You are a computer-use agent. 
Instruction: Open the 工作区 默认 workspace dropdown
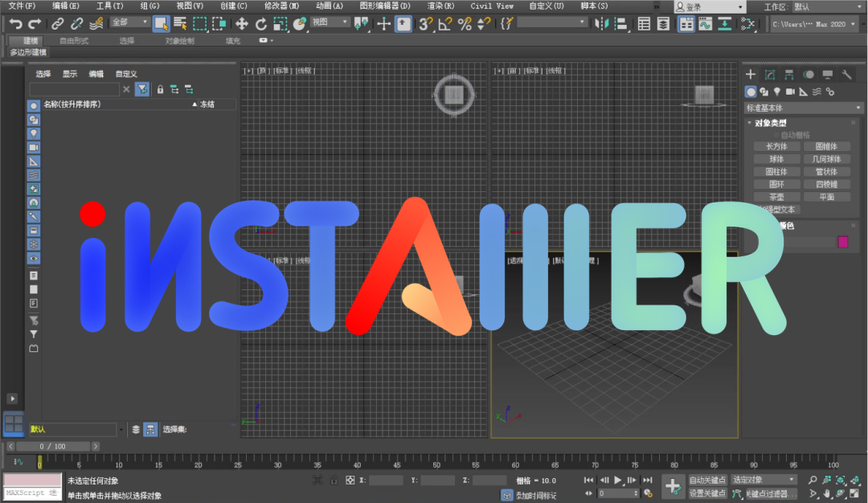[x=827, y=6]
